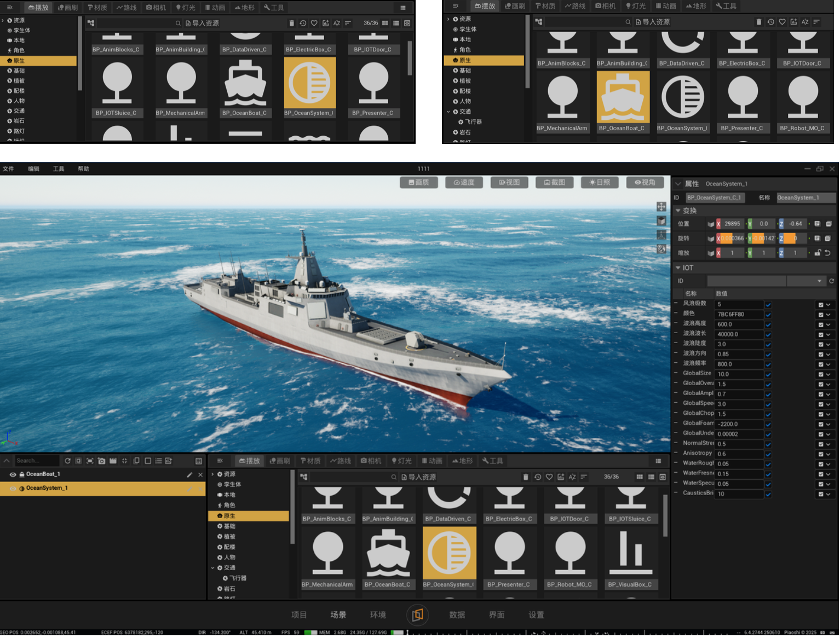Click the 画质 button above the viewport
Screen dimensions: 840x638
(x=419, y=182)
